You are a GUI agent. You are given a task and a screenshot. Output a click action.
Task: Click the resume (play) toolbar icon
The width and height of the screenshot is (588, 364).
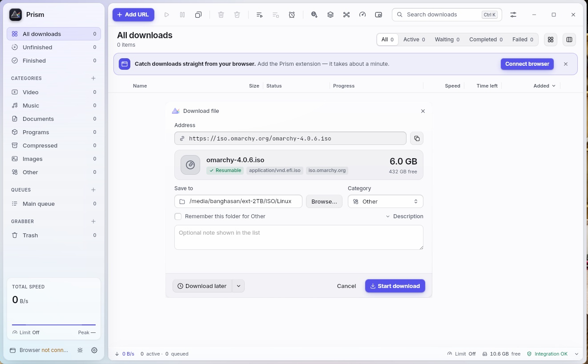(x=167, y=15)
